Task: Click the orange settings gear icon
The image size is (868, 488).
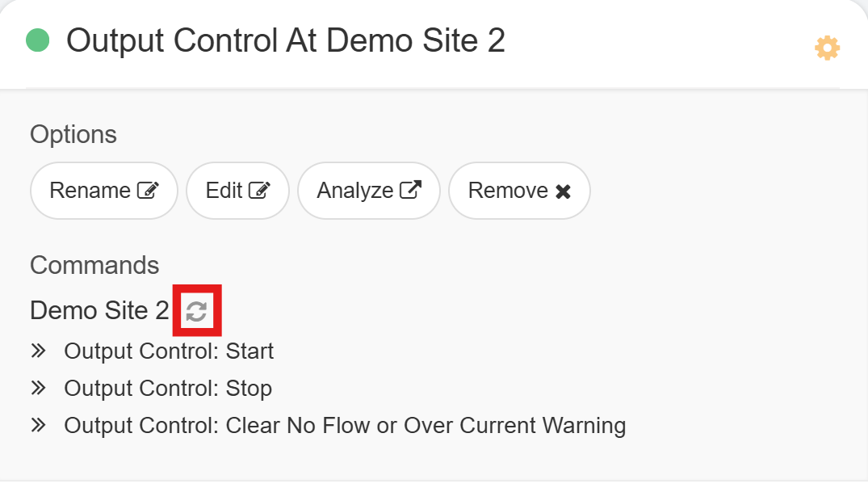Action: pos(827,48)
